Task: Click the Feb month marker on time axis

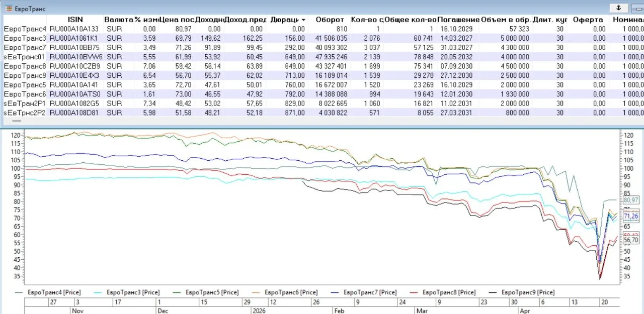Action: click(x=341, y=310)
